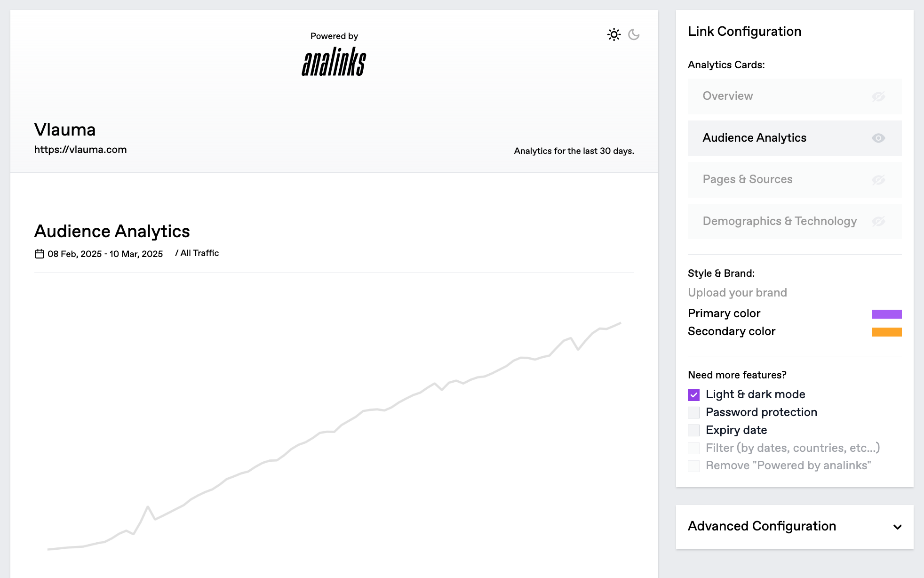Screen dimensions: 924x578
Task: Select the Overview analytics card
Action: 728,96
